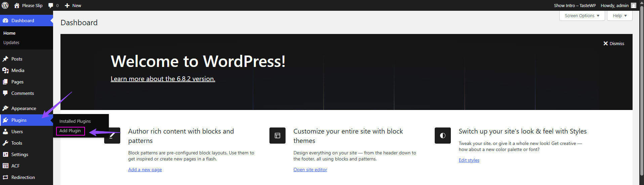
Task: Click Customize your entire site heading
Action: 348,136
